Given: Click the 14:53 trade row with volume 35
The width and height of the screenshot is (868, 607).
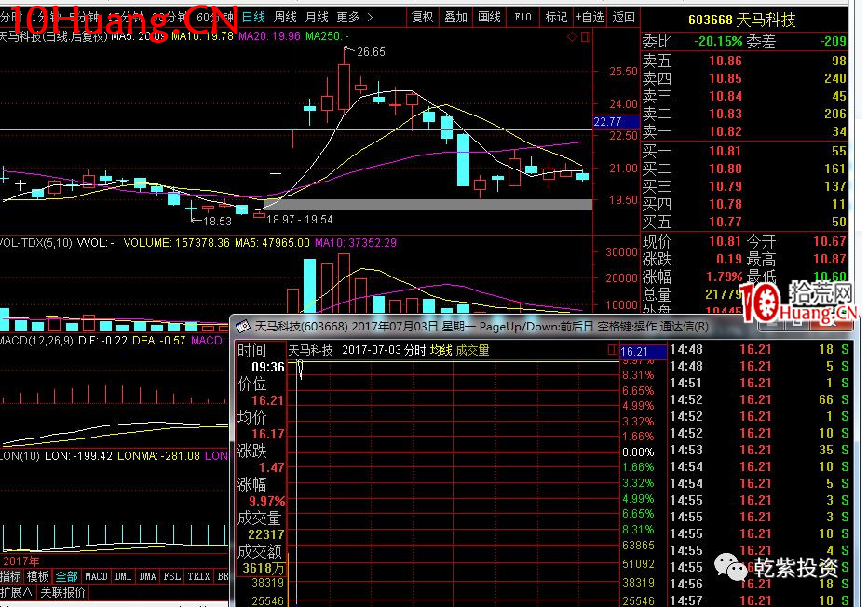Looking at the screenshot, I should (759, 450).
